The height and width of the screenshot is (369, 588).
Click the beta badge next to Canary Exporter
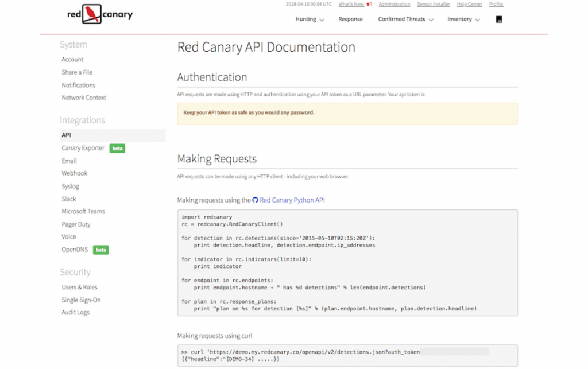coord(117,148)
